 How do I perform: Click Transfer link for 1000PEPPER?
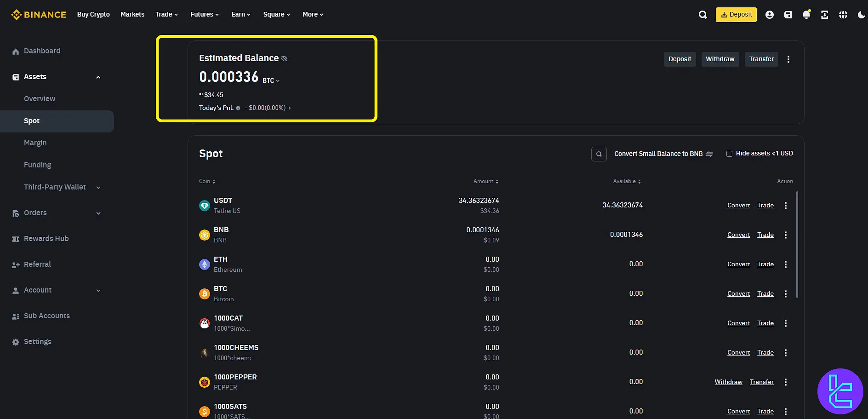[761, 382]
